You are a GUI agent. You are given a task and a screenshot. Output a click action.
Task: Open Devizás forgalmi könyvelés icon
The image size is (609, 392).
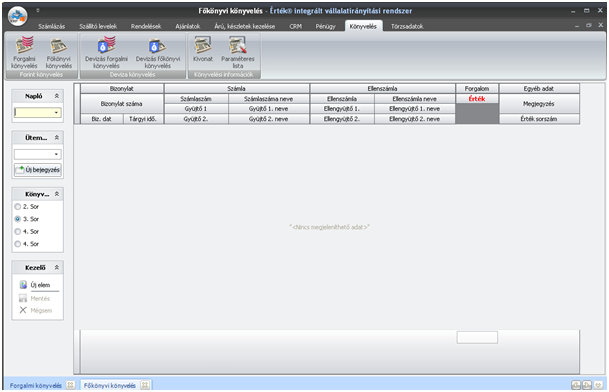[x=106, y=52]
